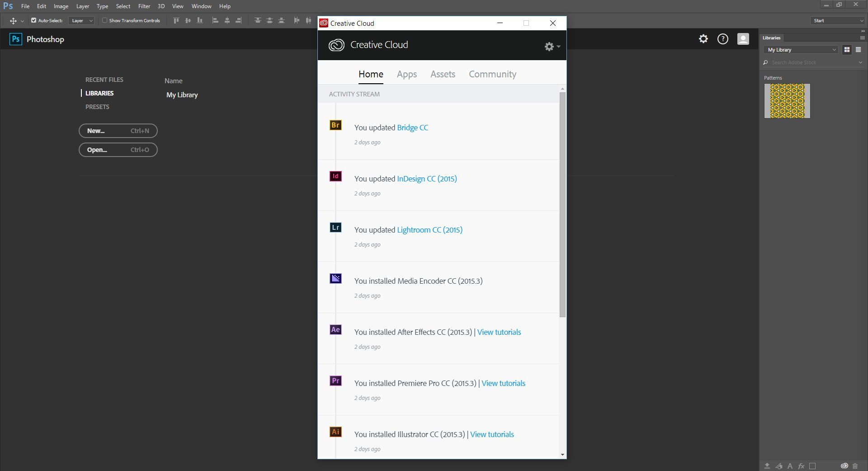
Task: Click the user profile avatar icon
Action: coord(743,39)
